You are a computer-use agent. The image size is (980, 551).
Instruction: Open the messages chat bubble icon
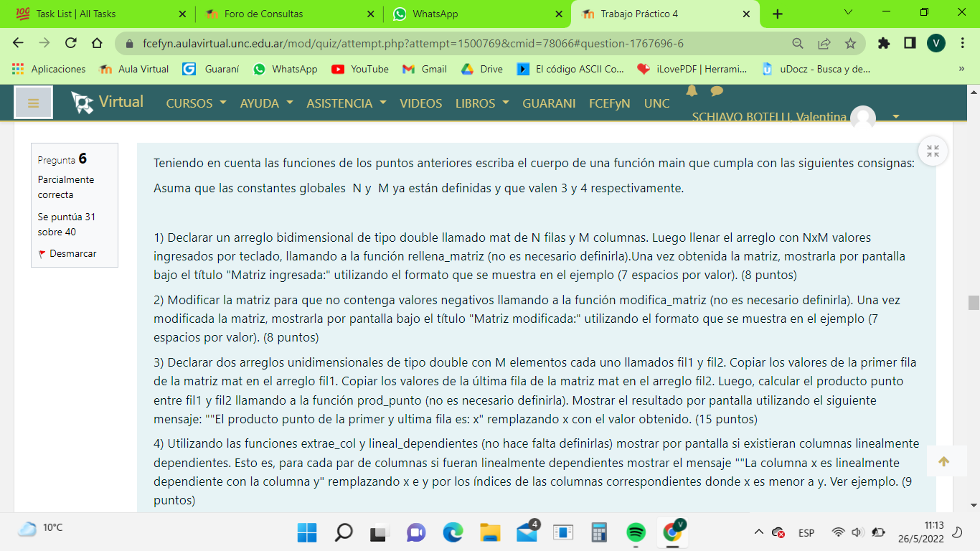pos(716,91)
